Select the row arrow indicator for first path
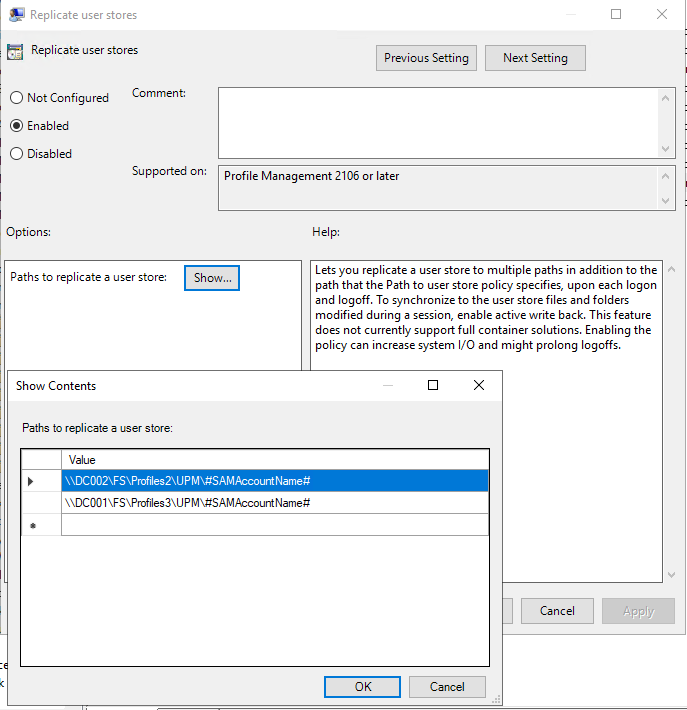Image resolution: width=687 pixels, height=710 pixels. coord(31,481)
